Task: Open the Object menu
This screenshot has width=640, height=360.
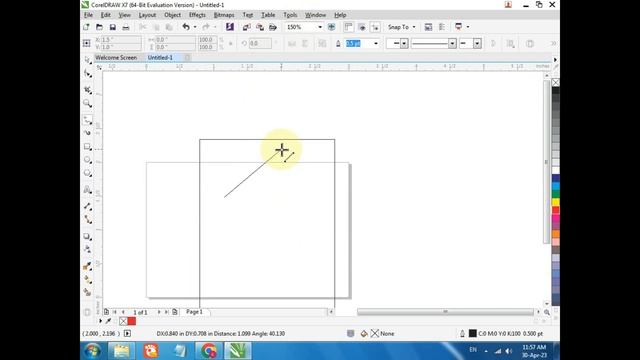Action: click(x=172, y=15)
